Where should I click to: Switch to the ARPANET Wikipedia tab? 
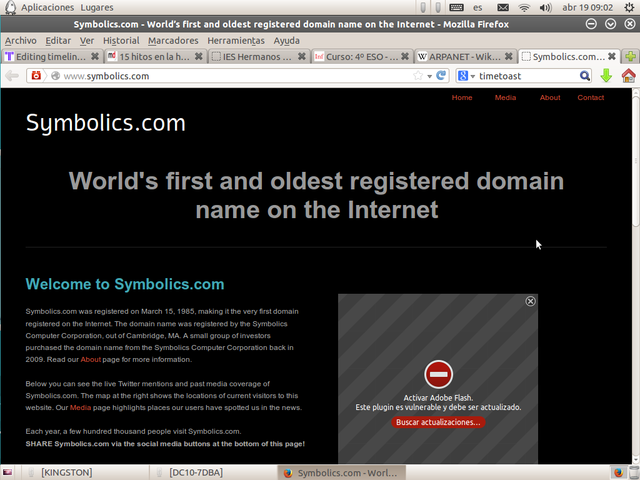[464, 56]
